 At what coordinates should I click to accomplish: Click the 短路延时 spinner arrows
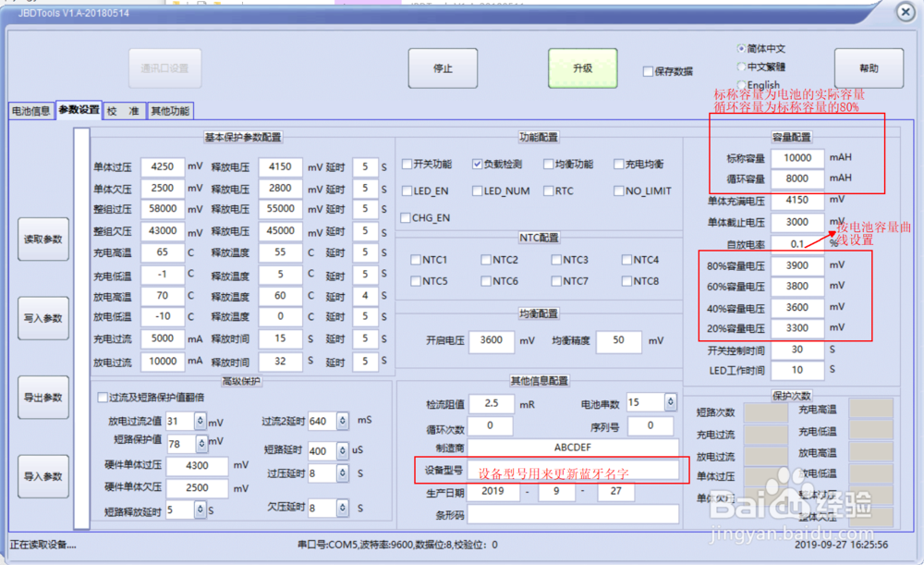click(343, 450)
